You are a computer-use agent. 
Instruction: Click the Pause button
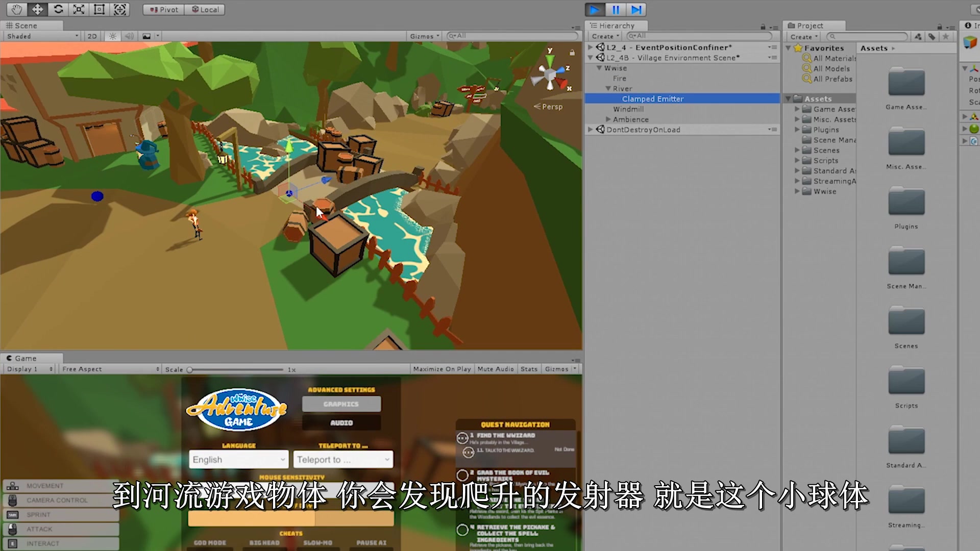pos(616,10)
